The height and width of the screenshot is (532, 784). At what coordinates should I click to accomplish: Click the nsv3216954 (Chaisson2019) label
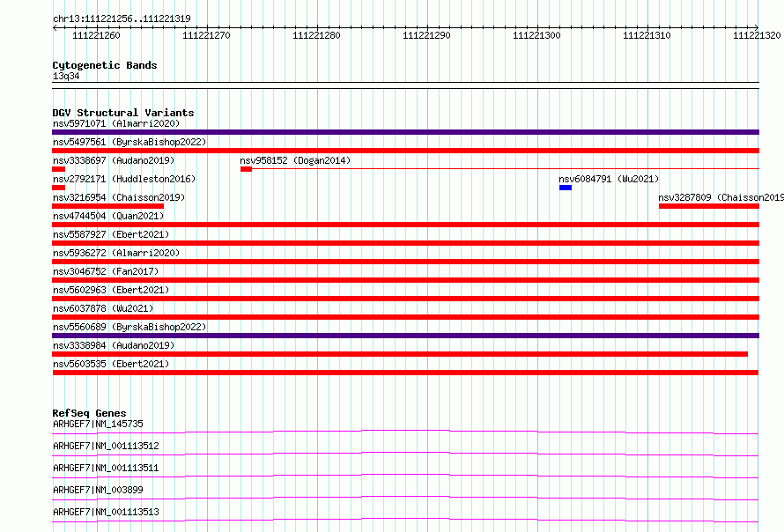click(x=119, y=197)
